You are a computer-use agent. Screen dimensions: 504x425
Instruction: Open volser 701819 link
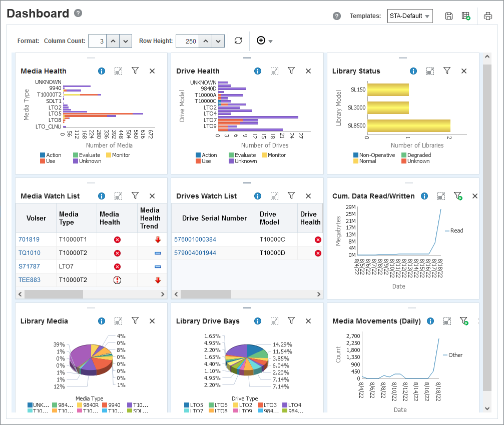pos(29,239)
